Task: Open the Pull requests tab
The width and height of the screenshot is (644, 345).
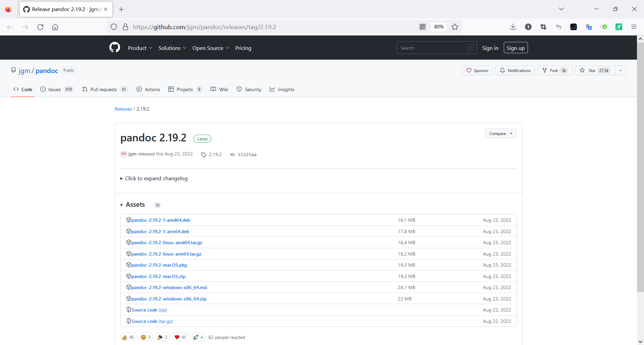Action: pos(105,89)
